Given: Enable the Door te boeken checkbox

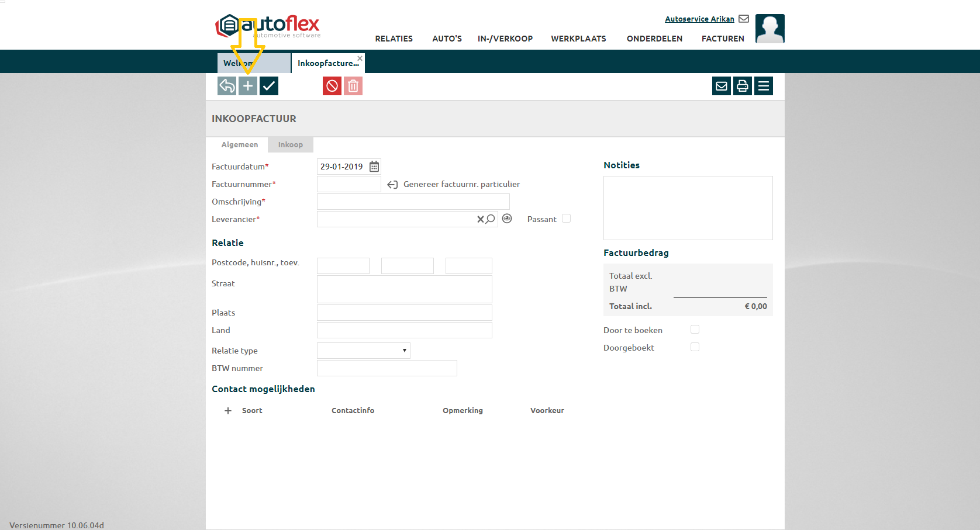Looking at the screenshot, I should [x=695, y=330].
